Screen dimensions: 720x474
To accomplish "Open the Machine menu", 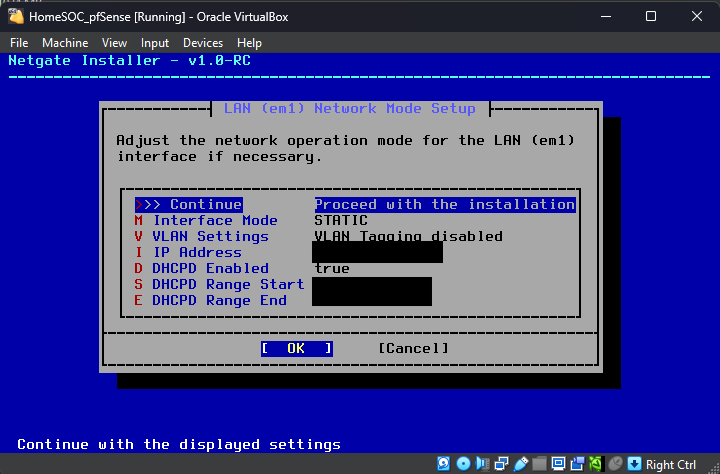I will point(65,43).
